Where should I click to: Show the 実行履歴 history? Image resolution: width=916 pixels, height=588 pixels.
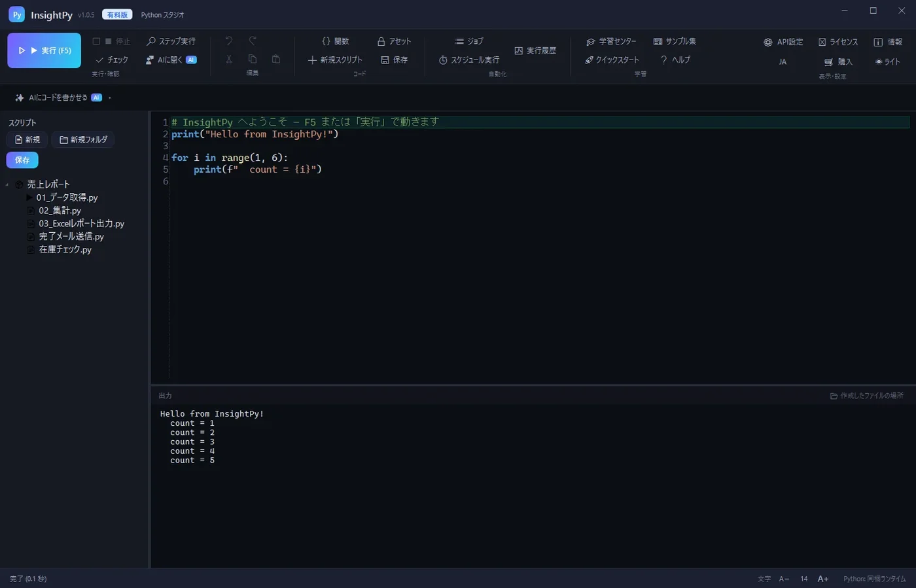tap(535, 50)
